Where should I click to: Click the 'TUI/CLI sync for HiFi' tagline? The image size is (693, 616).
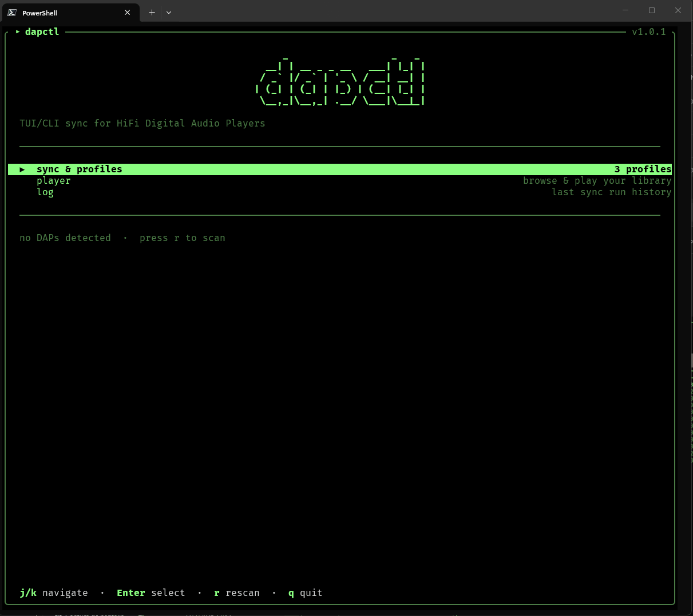142,124
